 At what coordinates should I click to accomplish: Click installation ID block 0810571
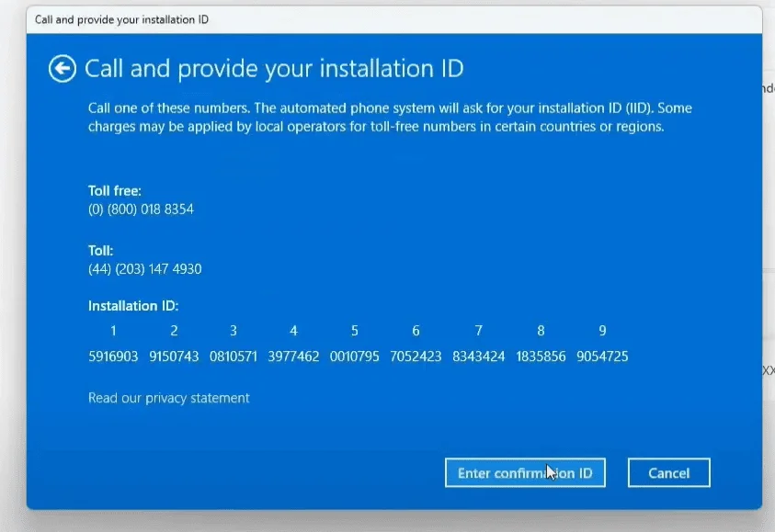234,357
